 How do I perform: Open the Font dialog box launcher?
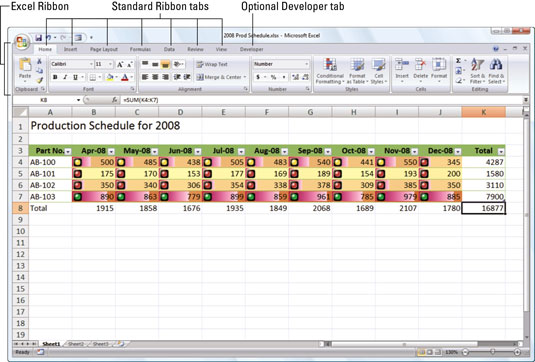click(x=132, y=89)
